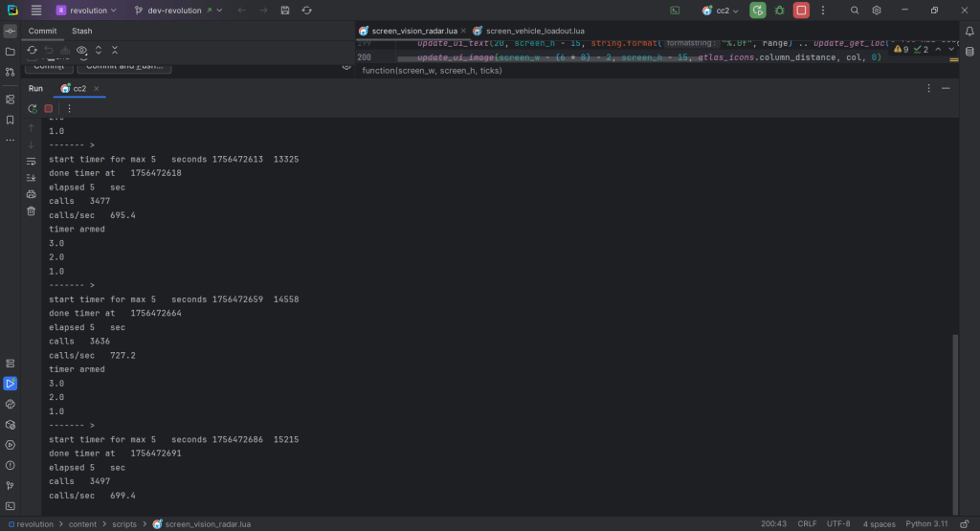Toggle scroll to end of console output
Image resolution: width=980 pixels, height=531 pixels.
32,178
